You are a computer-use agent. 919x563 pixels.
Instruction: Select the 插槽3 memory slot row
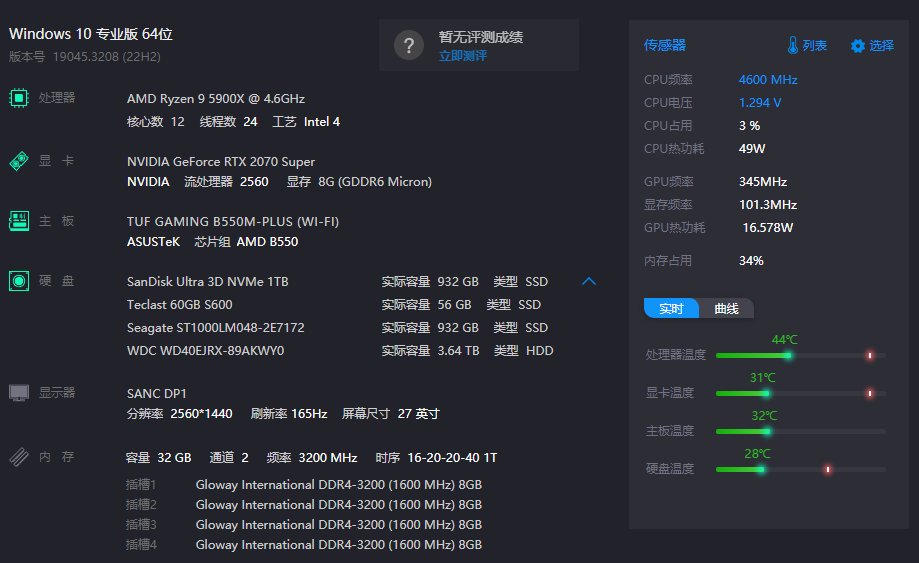tap(304, 524)
